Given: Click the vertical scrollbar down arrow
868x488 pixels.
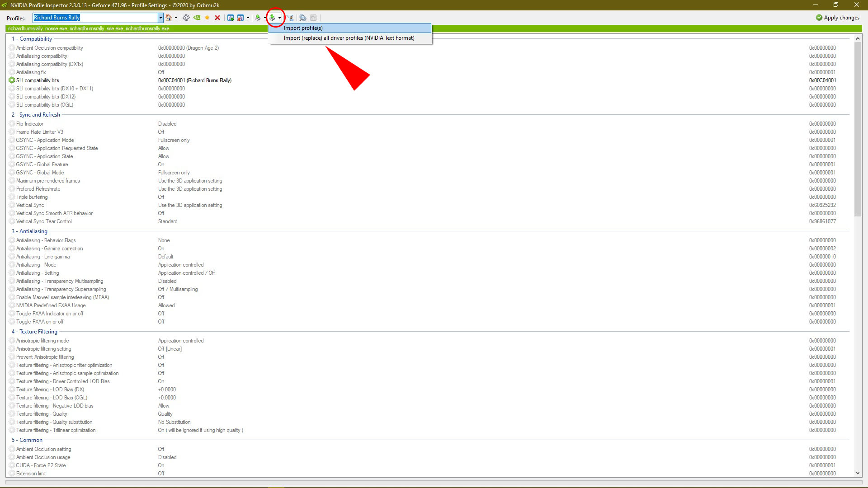Looking at the screenshot, I should click(858, 473).
